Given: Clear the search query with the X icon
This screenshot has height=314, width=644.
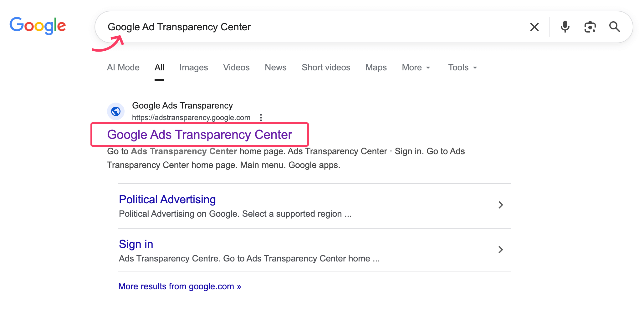Looking at the screenshot, I should click(x=534, y=27).
